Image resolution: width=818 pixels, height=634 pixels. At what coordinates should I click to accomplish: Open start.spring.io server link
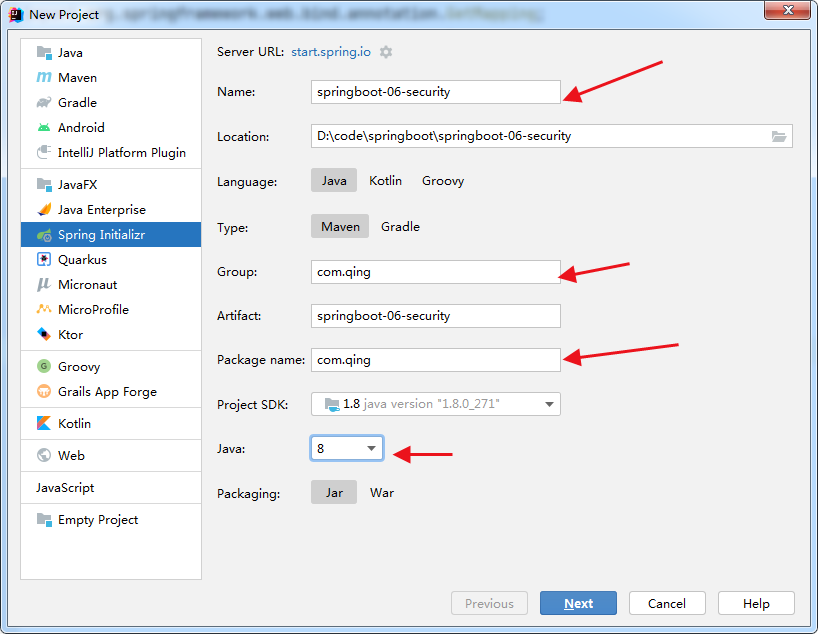click(x=331, y=52)
